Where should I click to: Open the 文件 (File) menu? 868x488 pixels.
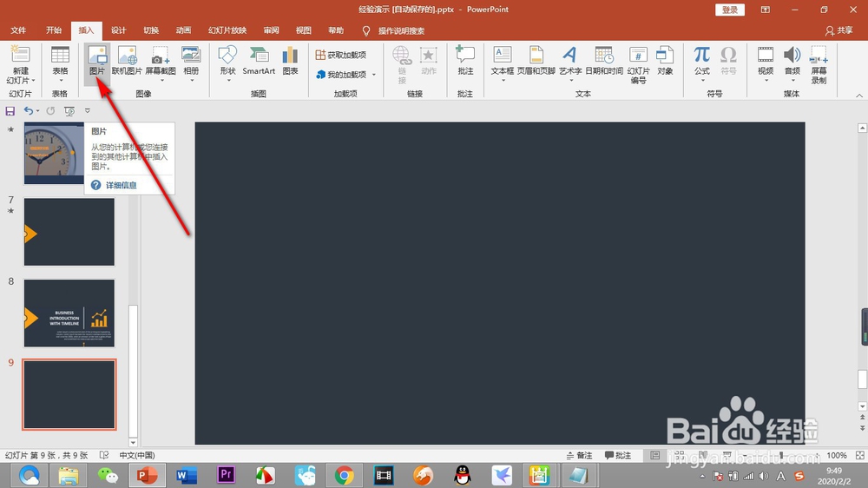(18, 30)
